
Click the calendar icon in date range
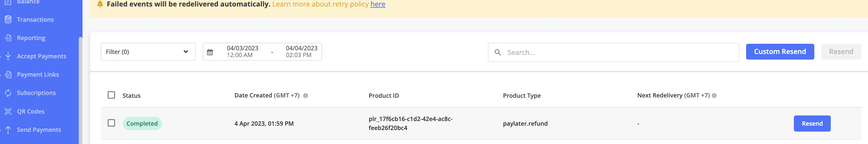(210, 52)
